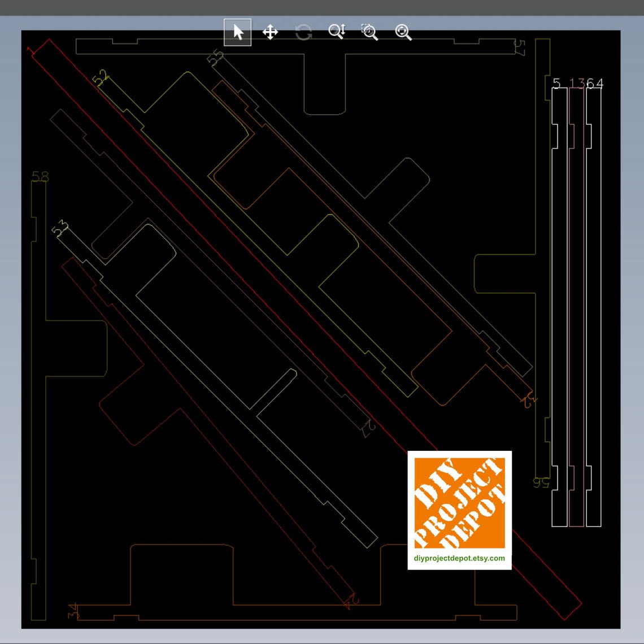Click the Zoom to Fit icon
644x644 pixels.
point(403,33)
